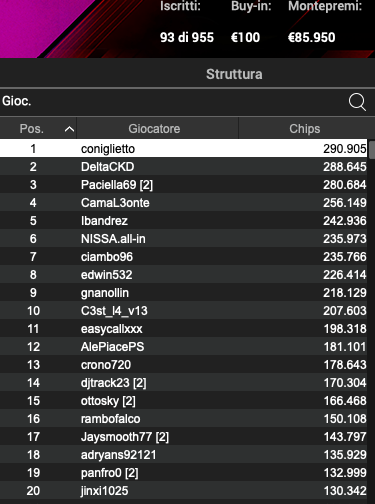Click chip count 181.101
Screen dimensions: 375x504
pyautogui.click(x=345, y=347)
